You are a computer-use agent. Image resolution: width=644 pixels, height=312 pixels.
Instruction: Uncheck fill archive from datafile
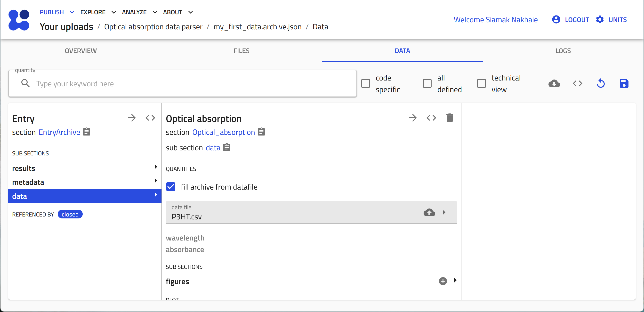171,187
